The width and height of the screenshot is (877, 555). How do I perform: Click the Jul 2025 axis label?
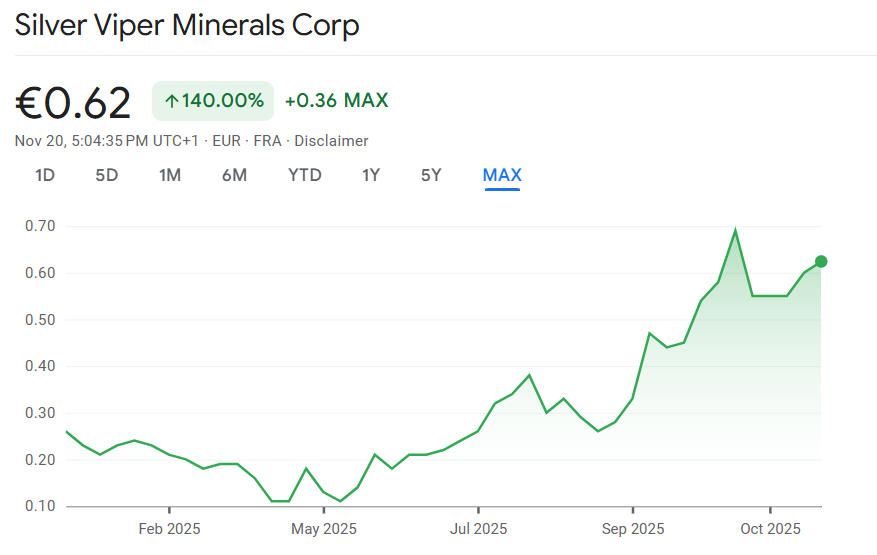(x=478, y=529)
